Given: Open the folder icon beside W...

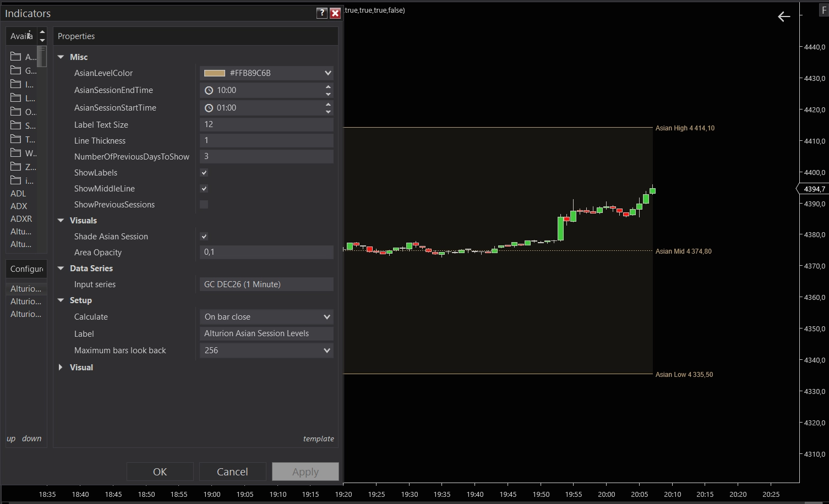Looking at the screenshot, I should pyautogui.click(x=15, y=153).
